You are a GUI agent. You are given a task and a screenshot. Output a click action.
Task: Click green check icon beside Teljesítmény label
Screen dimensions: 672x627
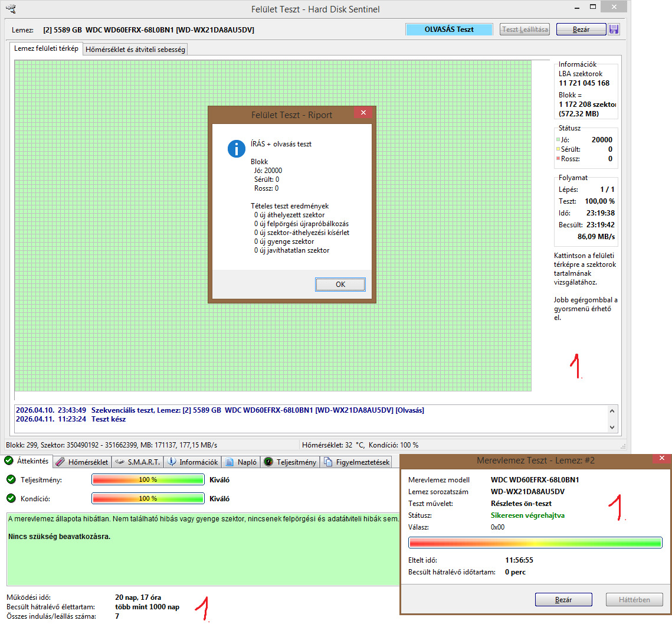coord(11,479)
